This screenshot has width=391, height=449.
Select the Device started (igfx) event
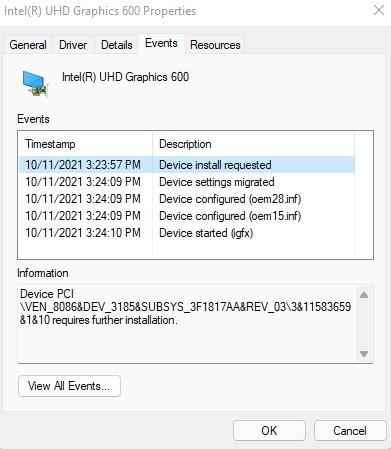[x=187, y=233]
